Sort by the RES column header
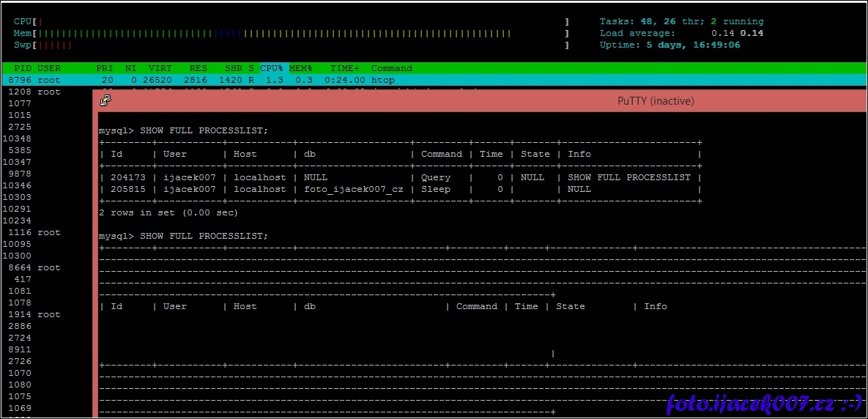Screen dimensions: 868x419 (198, 68)
